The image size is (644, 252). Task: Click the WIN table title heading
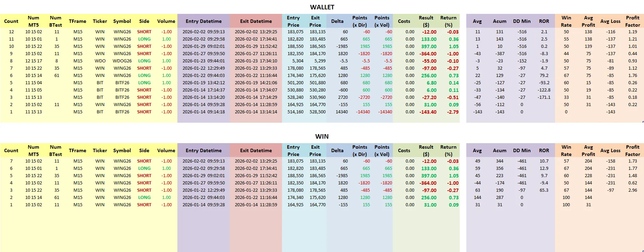click(x=322, y=137)
